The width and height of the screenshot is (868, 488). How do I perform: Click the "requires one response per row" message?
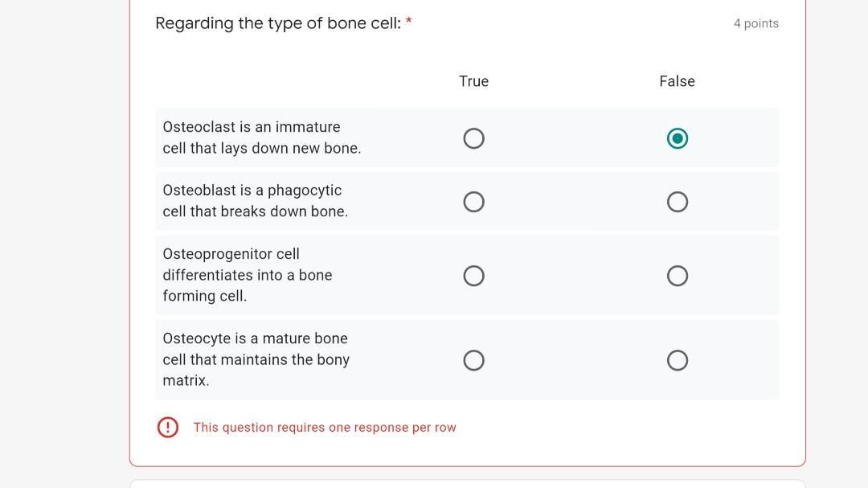pos(325,428)
